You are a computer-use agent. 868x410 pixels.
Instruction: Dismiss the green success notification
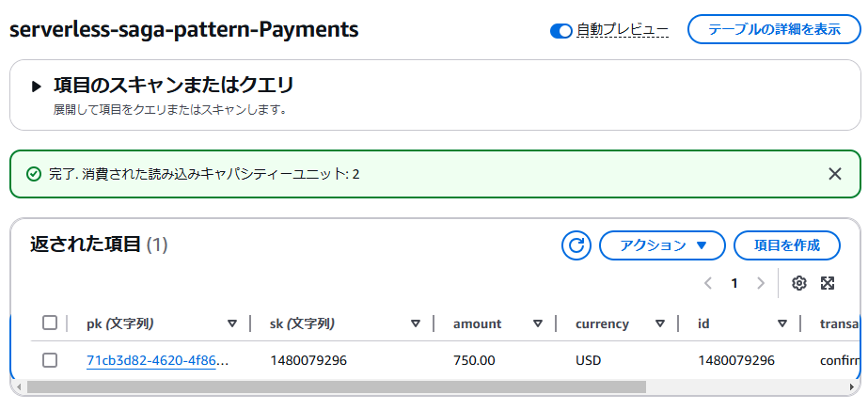click(834, 173)
